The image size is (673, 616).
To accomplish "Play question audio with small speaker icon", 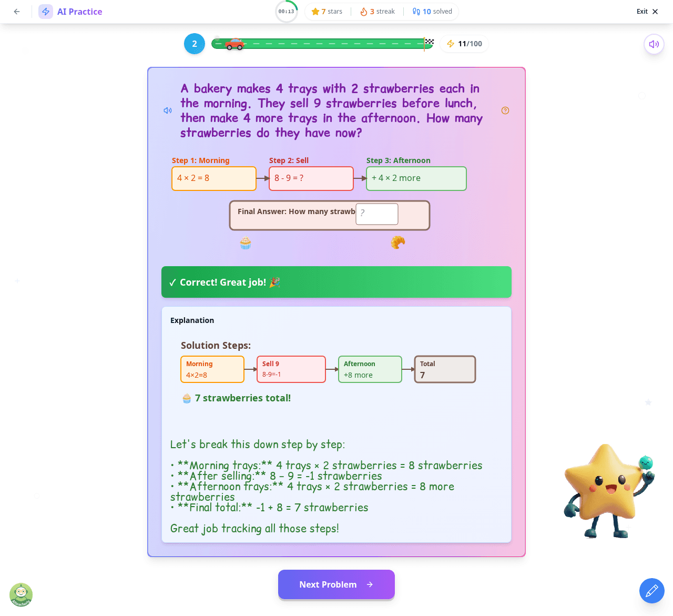I will pyautogui.click(x=168, y=110).
